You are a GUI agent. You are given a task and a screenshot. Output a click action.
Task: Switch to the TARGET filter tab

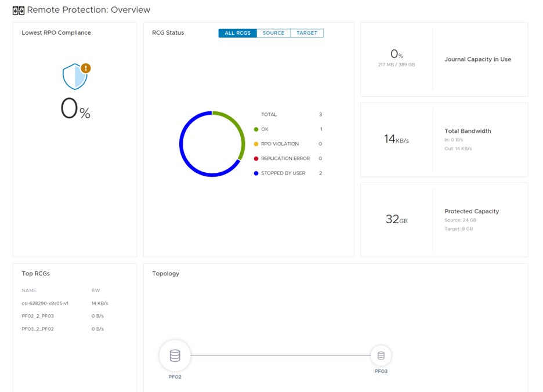(307, 33)
